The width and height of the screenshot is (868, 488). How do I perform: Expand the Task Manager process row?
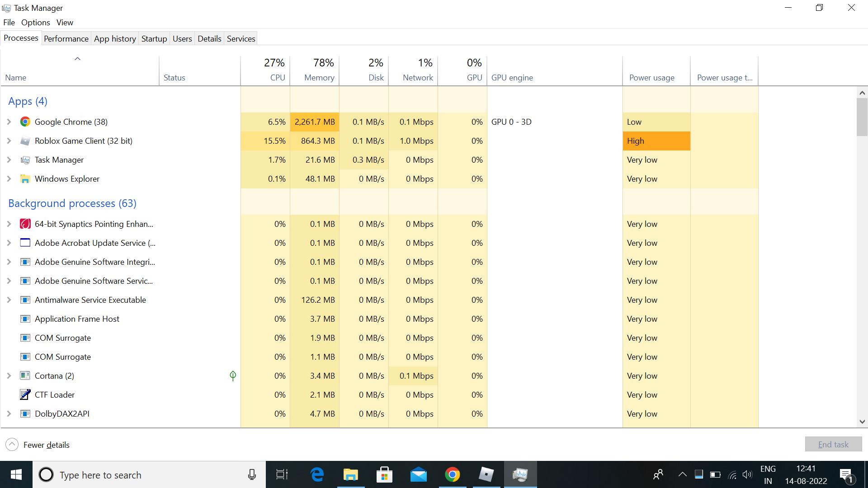(x=9, y=160)
